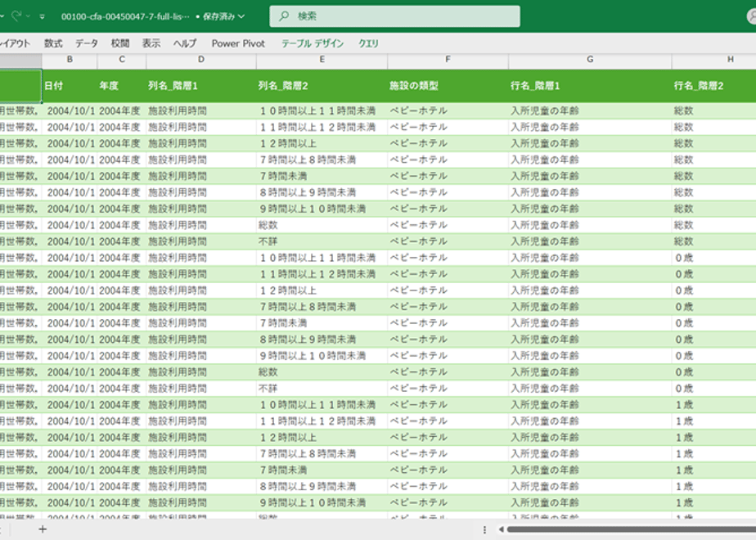Click the 列名_階層2 header cell
This screenshot has width=756, height=540.
322,86
